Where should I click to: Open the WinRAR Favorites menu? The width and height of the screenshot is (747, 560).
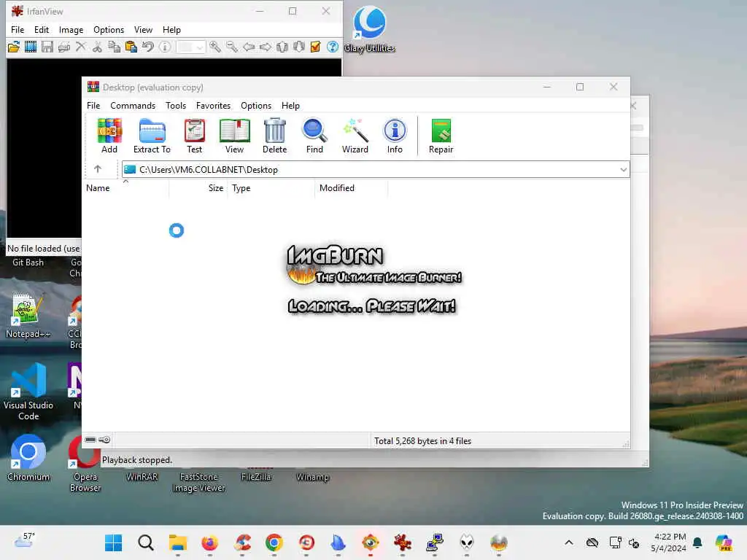coord(214,106)
